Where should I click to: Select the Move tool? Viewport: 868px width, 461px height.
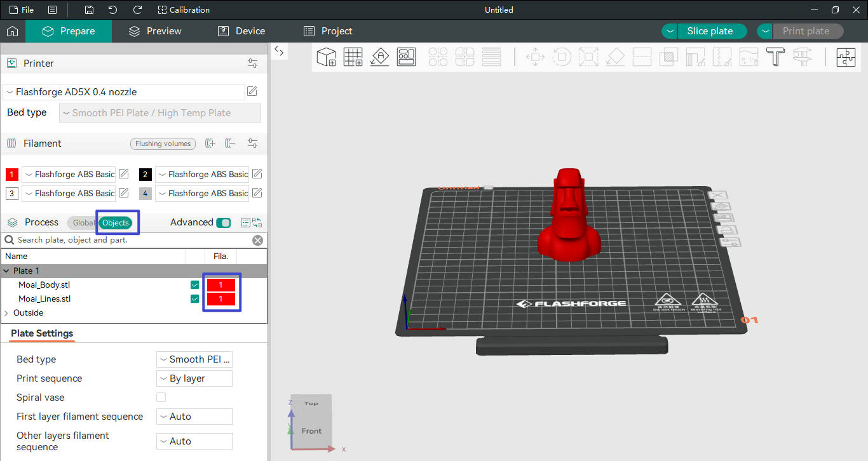[535, 57]
